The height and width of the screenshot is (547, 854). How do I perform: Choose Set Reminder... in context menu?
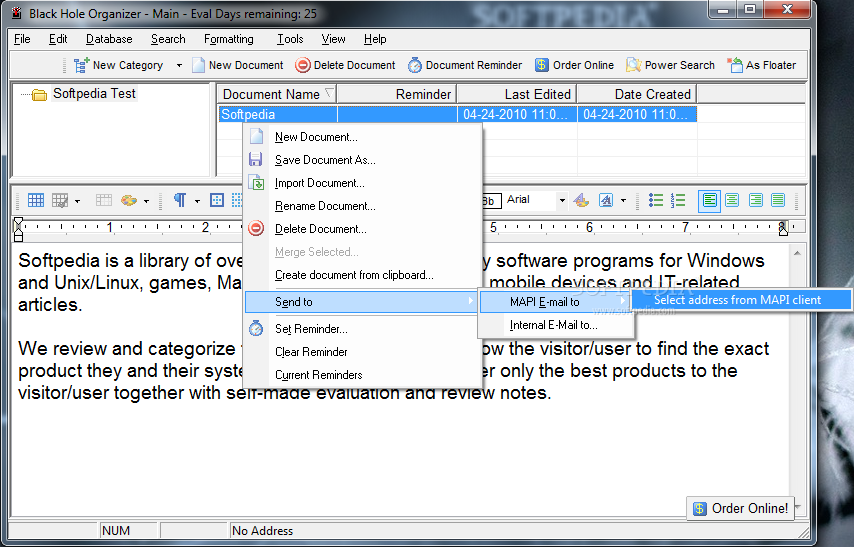point(362,329)
